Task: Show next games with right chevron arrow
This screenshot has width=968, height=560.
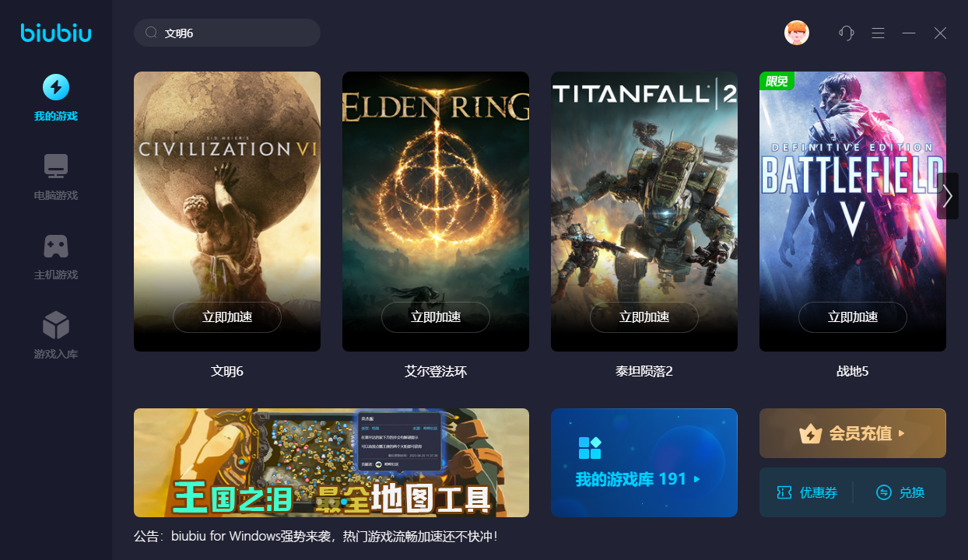Action: click(948, 196)
